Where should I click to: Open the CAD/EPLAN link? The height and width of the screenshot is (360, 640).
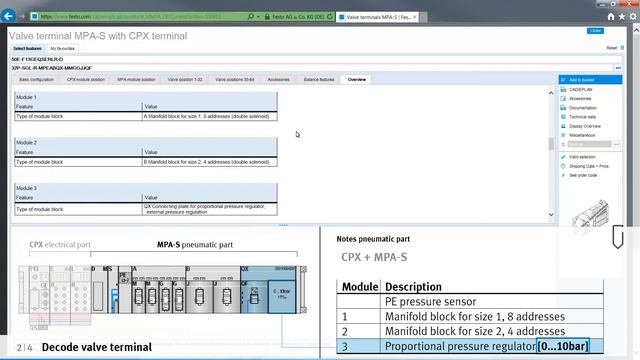pyautogui.click(x=580, y=89)
